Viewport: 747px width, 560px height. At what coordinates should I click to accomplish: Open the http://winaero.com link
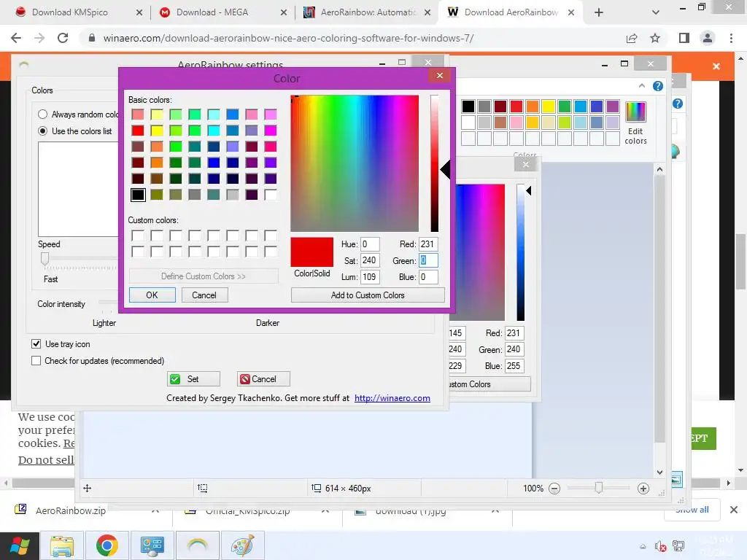pos(392,398)
